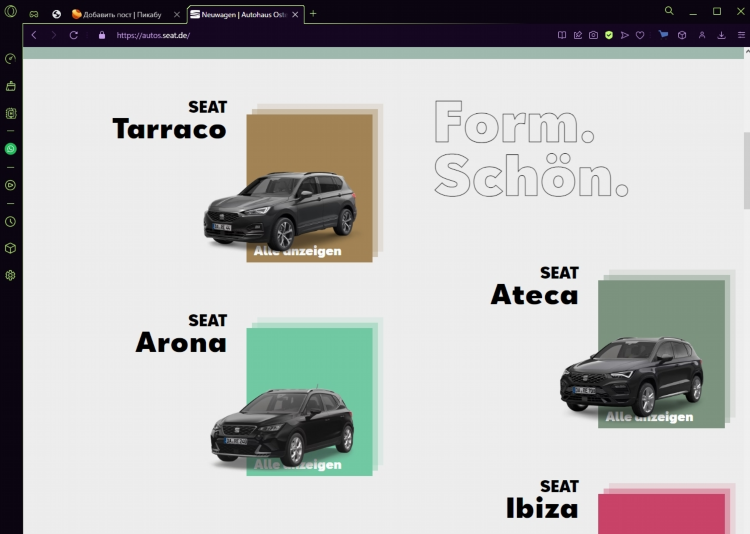Open the chip icon in sidebar
The image size is (750, 534).
(x=11, y=113)
